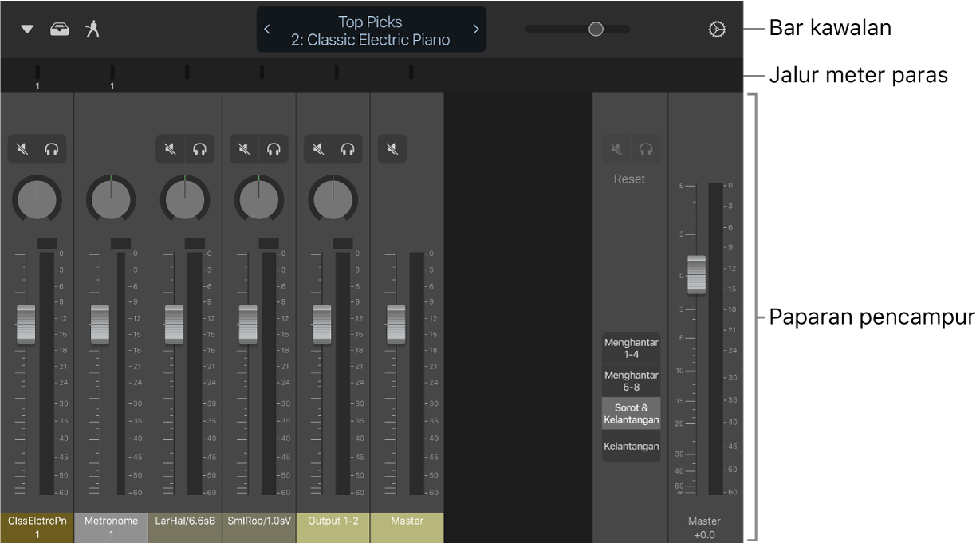980x543 pixels.
Task: Select the Output 1-2 channel label
Action: [333, 528]
